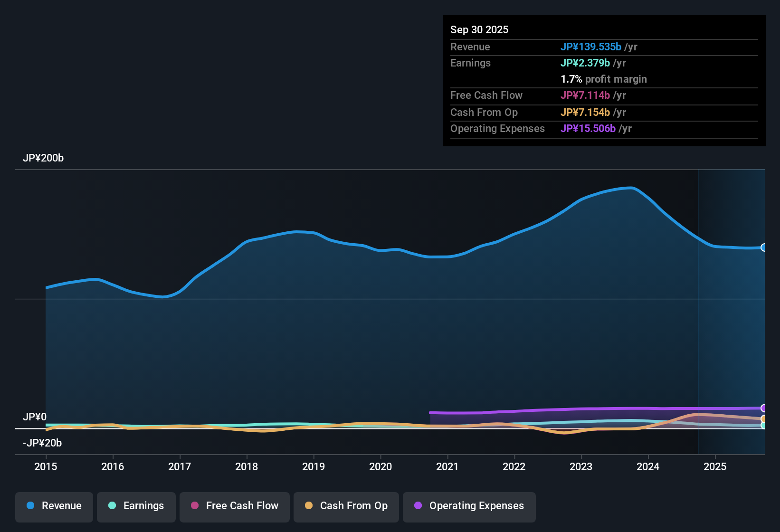Click the purple Operating Expenses endpoint circle

coord(764,408)
